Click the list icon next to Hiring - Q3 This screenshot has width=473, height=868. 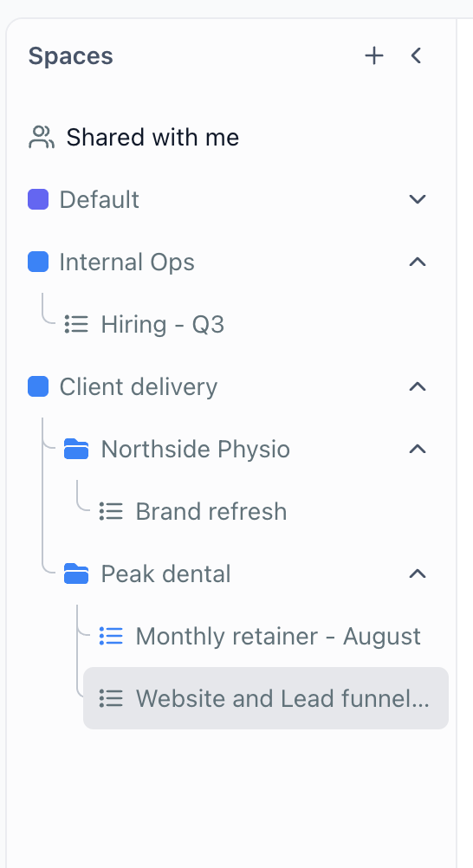tap(76, 324)
